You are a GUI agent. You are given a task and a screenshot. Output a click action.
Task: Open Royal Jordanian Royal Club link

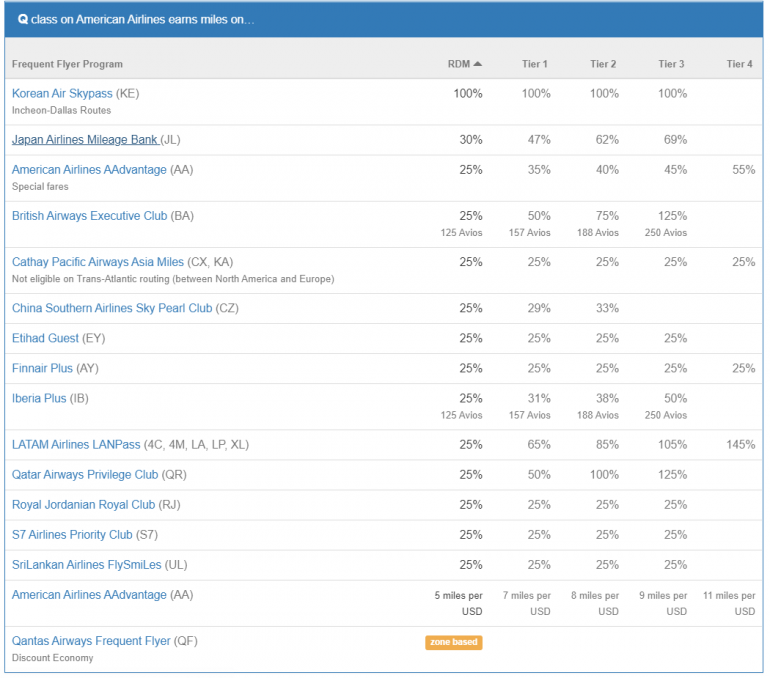pos(83,504)
